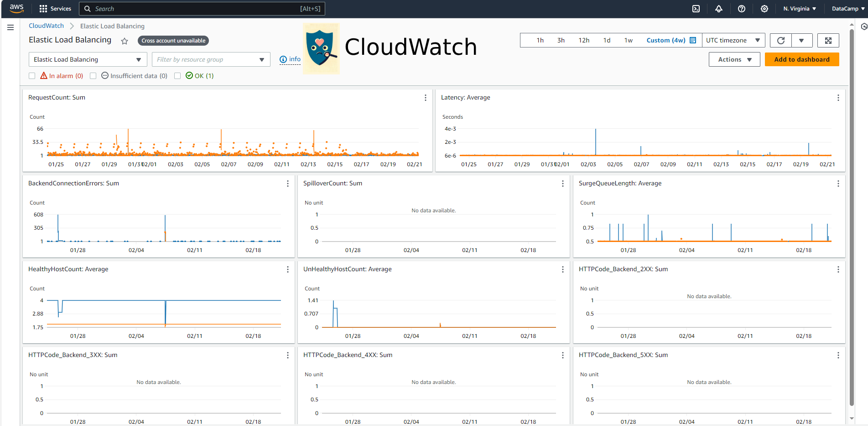
Task: Open HTTPCode_Backend_3XX widget actions menu
Action: point(288,355)
